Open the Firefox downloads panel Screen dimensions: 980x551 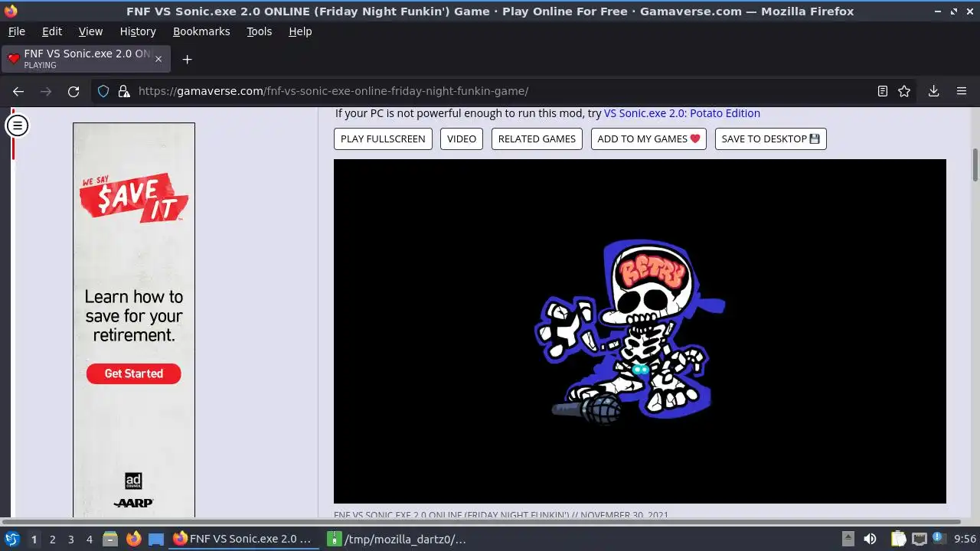click(x=933, y=91)
